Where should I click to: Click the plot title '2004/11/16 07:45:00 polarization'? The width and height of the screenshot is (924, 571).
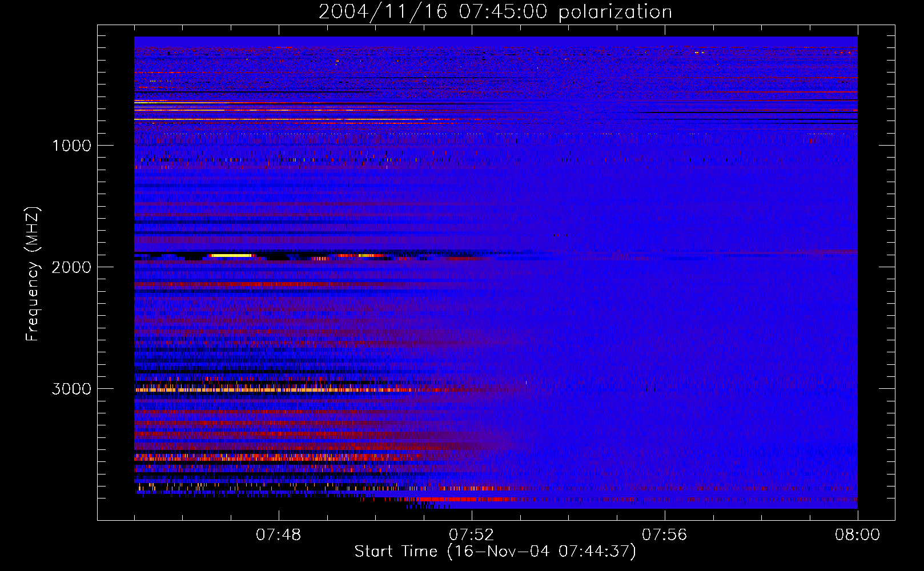pos(495,11)
